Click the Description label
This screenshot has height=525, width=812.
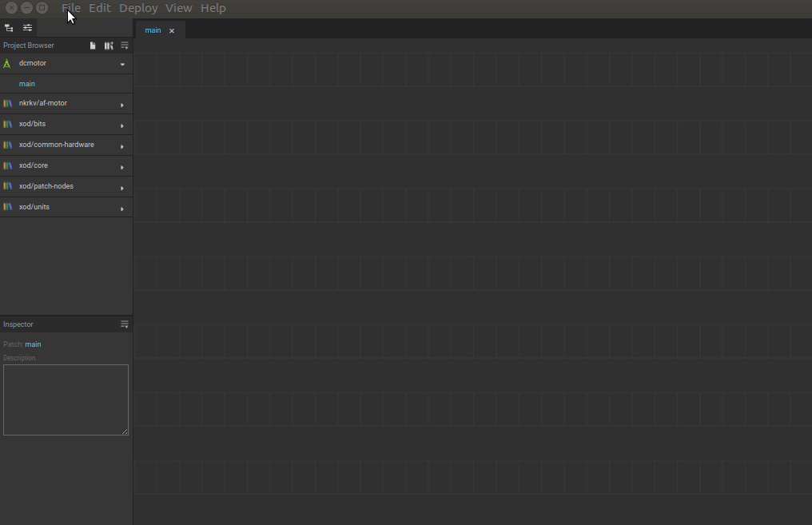point(19,358)
